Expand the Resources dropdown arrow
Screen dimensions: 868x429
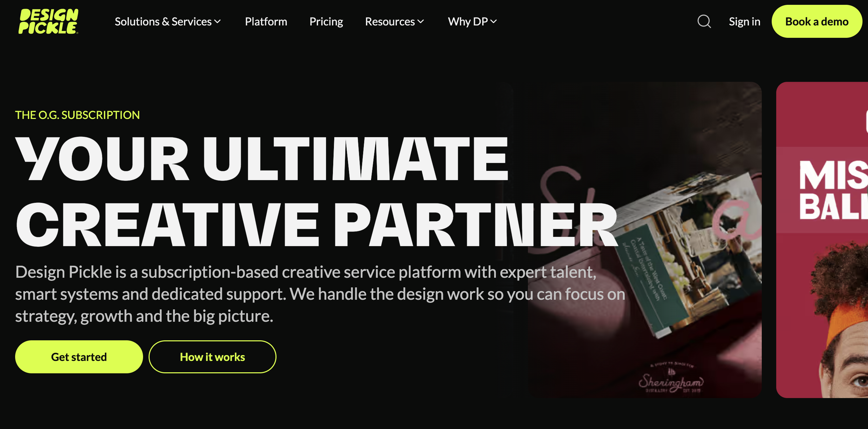[421, 22]
